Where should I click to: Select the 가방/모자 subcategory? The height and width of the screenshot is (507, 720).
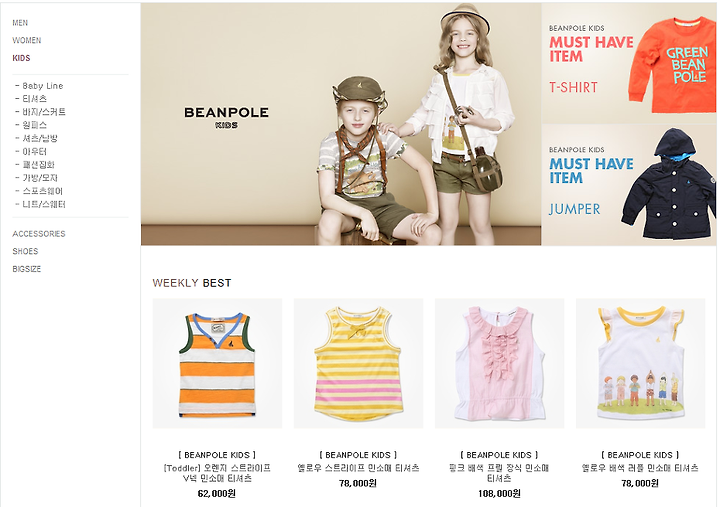pyautogui.click(x=40, y=178)
